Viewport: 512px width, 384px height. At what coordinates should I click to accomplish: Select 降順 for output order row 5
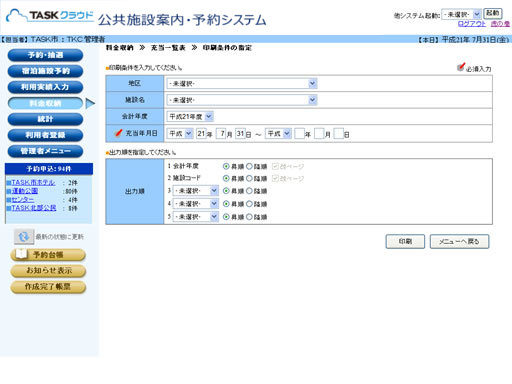pyautogui.click(x=249, y=217)
